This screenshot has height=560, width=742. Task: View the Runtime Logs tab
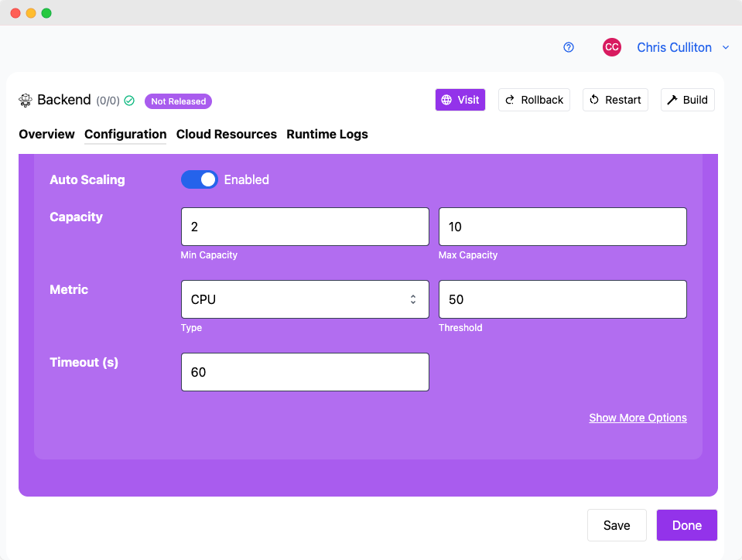click(327, 135)
